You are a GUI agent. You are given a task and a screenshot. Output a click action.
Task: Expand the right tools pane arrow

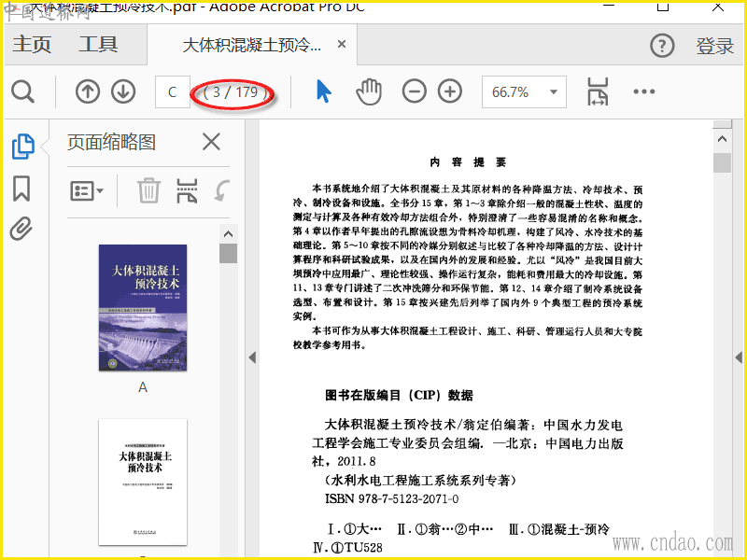(x=739, y=357)
